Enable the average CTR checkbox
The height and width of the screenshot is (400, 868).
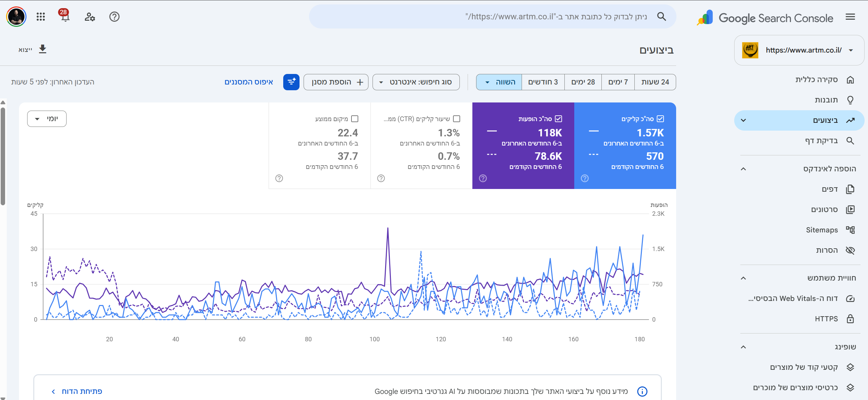(x=457, y=119)
